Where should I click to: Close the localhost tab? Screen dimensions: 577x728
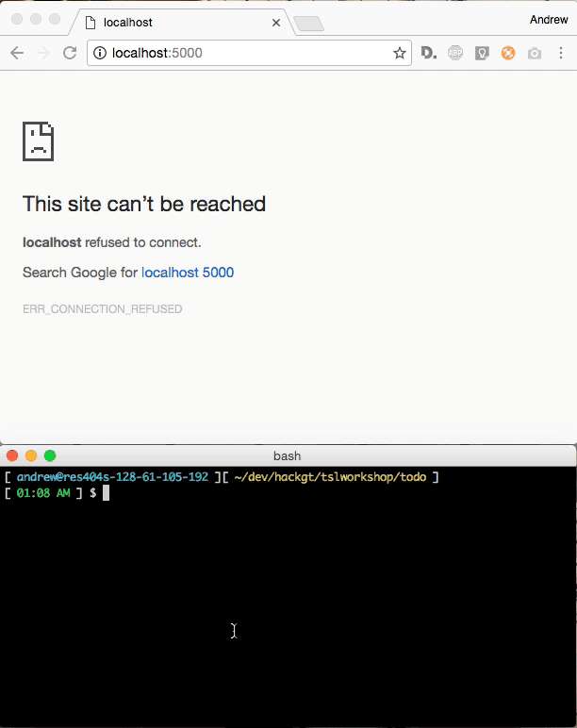276,23
